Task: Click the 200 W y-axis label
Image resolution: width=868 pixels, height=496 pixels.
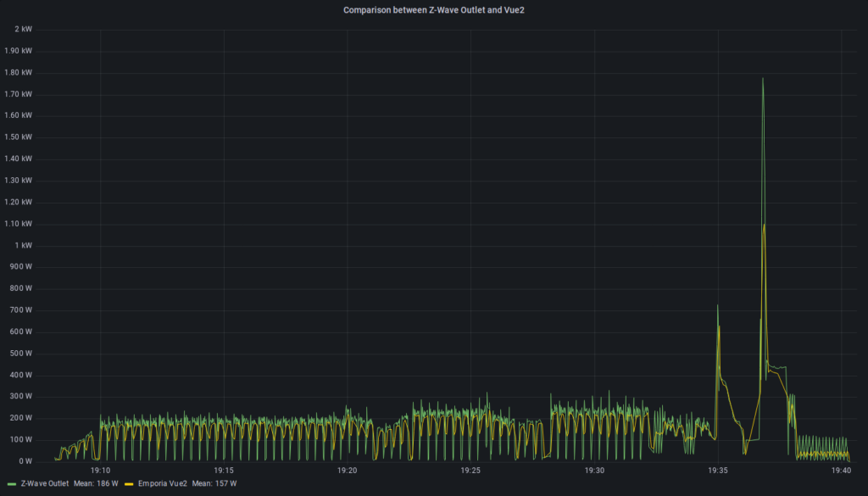Action: pos(21,418)
